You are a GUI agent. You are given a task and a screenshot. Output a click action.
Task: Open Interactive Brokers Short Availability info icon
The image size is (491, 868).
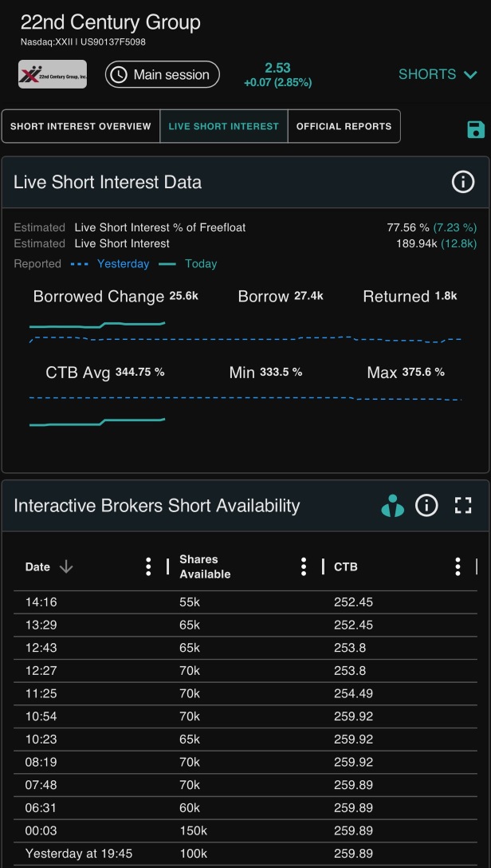[426, 506]
